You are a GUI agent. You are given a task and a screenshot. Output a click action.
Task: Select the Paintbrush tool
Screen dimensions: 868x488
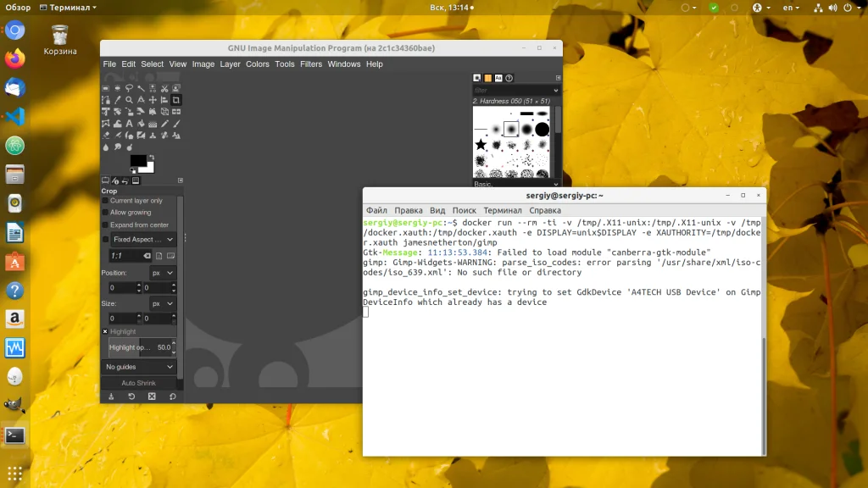[x=176, y=124]
